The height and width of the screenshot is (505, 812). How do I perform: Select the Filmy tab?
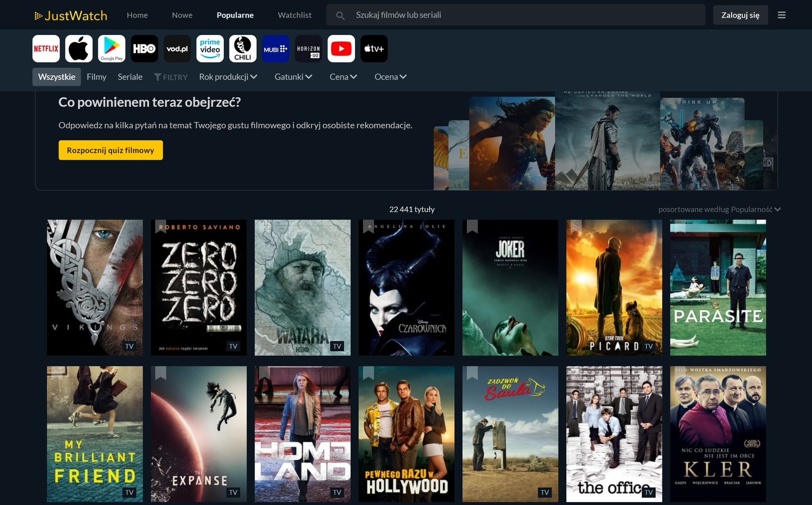coord(96,77)
